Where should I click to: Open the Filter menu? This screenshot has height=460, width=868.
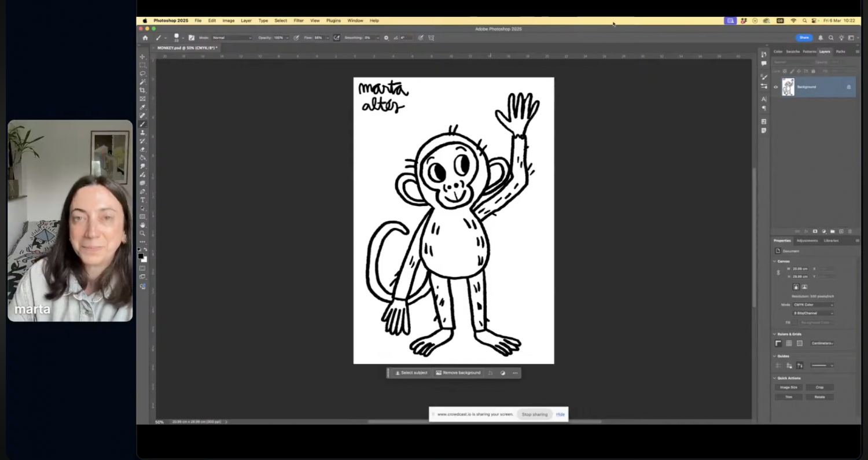298,20
